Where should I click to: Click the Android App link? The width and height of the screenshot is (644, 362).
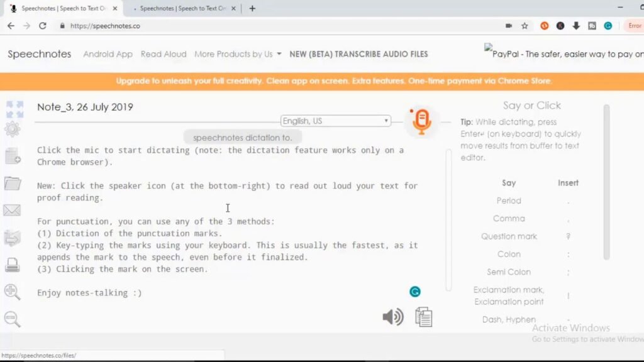tap(108, 54)
